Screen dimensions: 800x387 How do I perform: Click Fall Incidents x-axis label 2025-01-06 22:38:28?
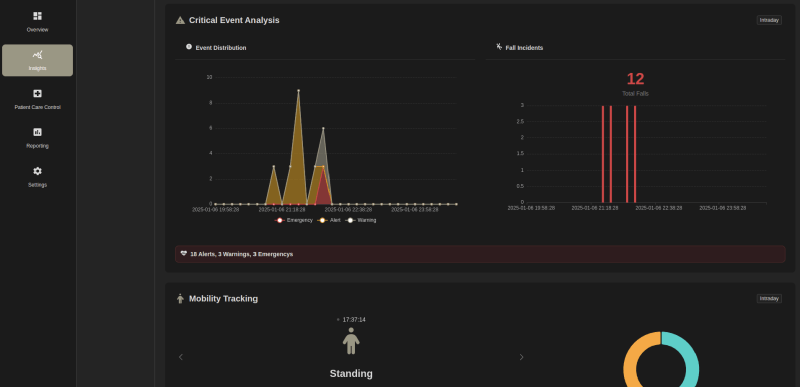tap(659, 208)
